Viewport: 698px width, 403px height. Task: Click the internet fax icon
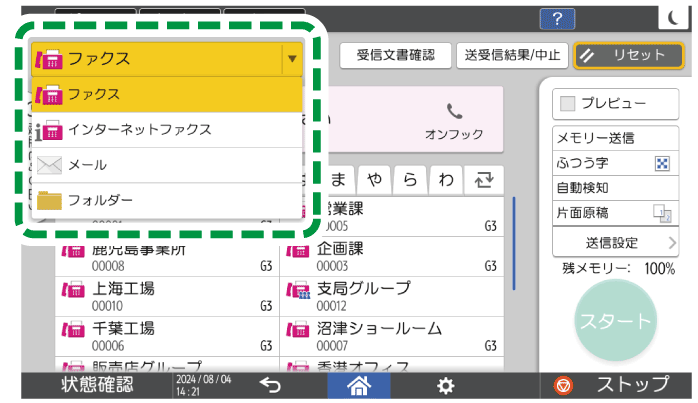[49, 130]
